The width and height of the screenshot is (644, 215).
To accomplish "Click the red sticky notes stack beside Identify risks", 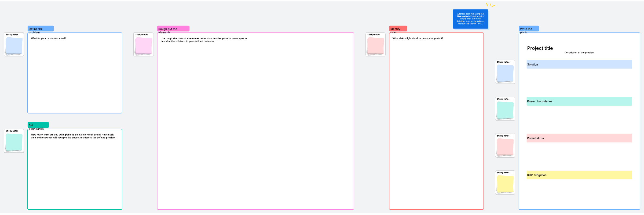I will (375, 45).
